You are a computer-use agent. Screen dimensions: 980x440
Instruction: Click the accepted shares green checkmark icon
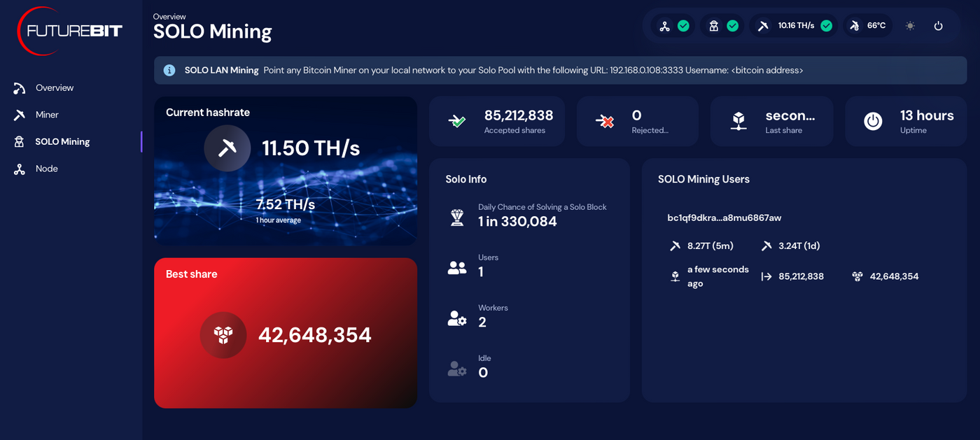pyautogui.click(x=456, y=120)
